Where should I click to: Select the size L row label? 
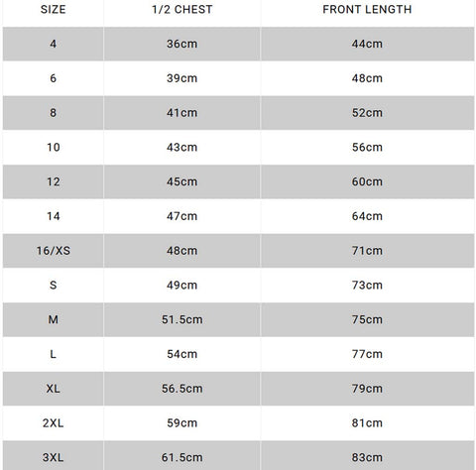tap(53, 354)
